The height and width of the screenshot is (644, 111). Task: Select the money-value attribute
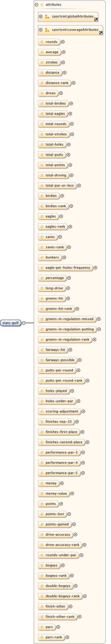(54, 494)
